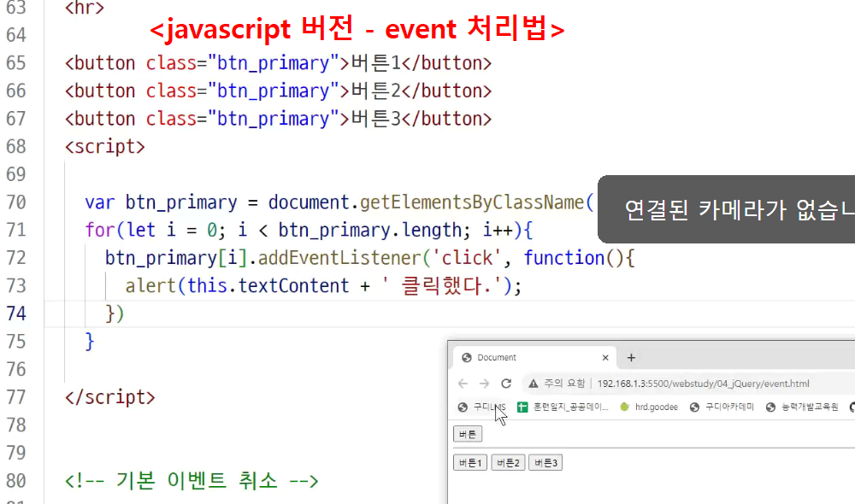The image size is (855, 504).
Task: Click the 버튼1 button
Action: point(470,463)
